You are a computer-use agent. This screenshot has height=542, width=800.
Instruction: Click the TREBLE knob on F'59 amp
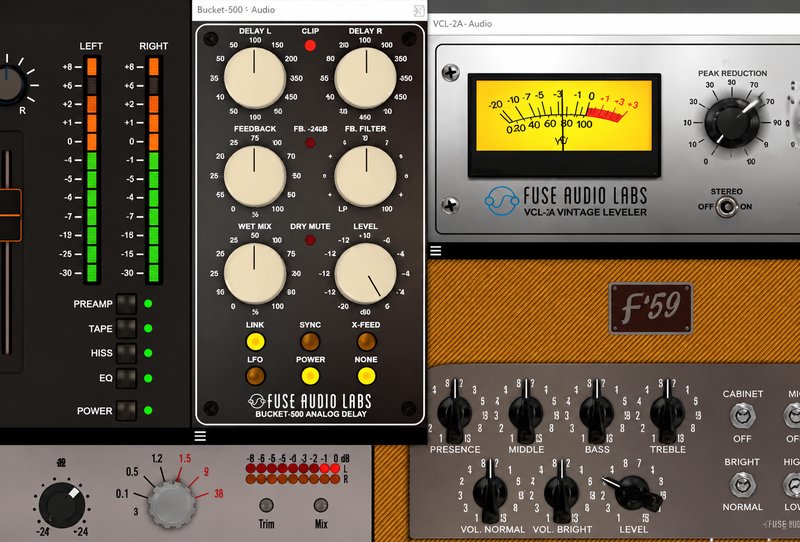[x=666, y=413]
